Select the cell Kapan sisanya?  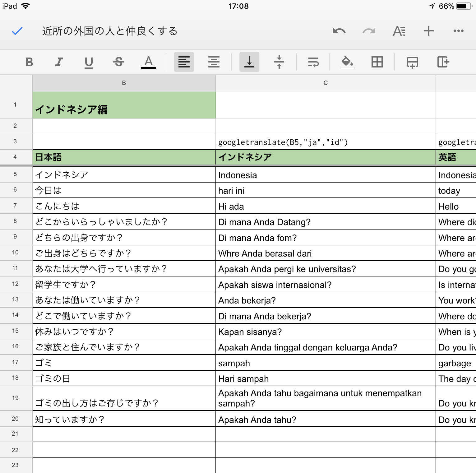326,332
